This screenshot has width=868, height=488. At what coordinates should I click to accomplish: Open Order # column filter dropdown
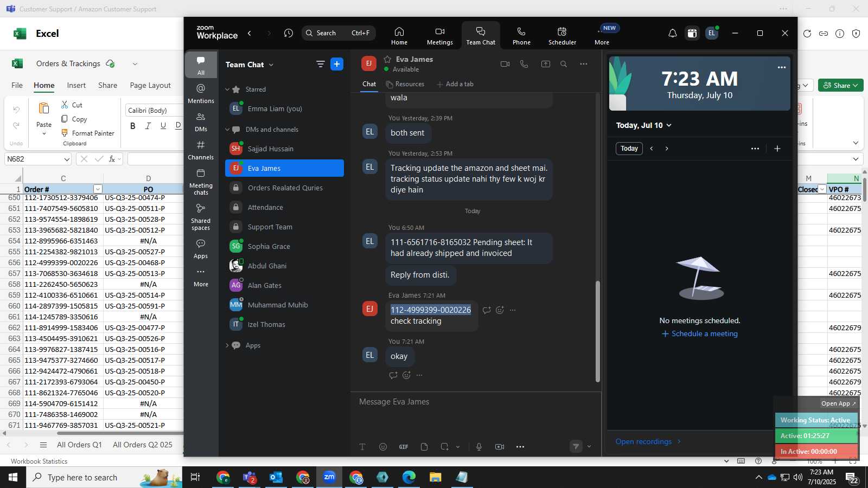pos(98,189)
